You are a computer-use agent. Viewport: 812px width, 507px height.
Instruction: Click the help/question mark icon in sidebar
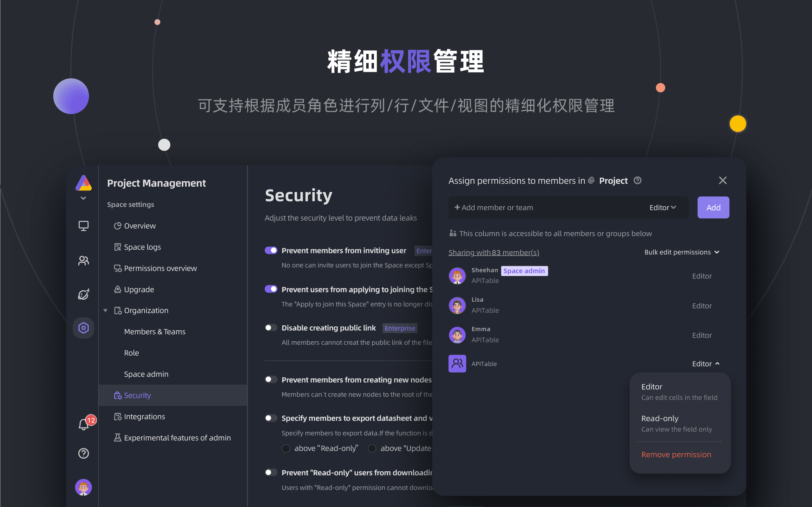coord(84,453)
